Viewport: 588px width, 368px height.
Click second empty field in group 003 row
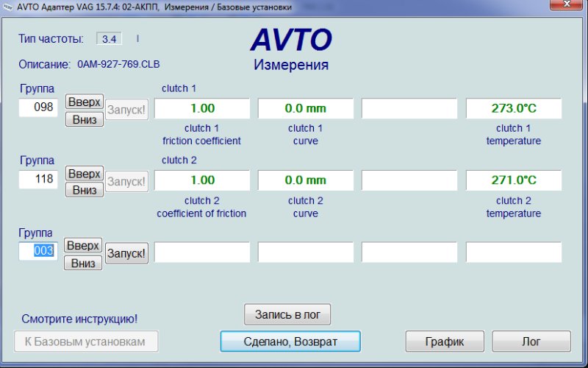(x=306, y=252)
